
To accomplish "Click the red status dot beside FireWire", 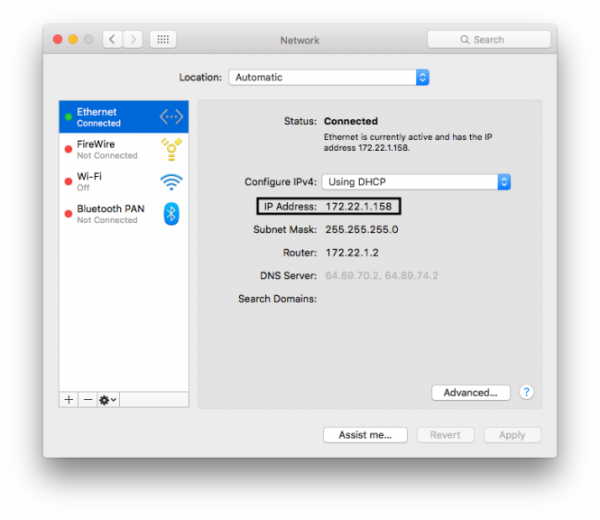I will (x=68, y=149).
